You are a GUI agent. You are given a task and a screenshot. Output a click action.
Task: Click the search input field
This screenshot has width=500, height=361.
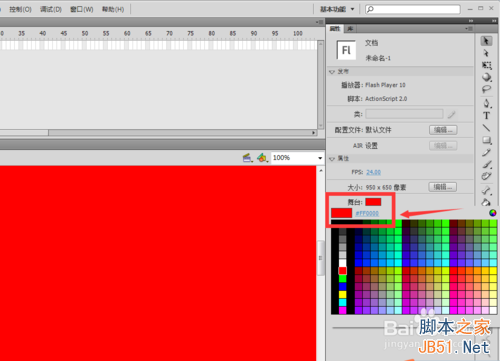point(413,9)
